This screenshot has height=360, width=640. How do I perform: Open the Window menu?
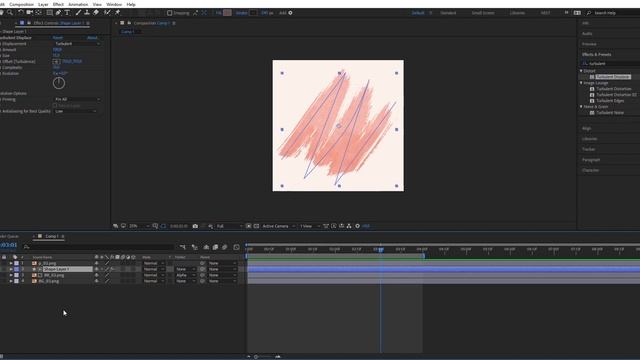click(114, 4)
